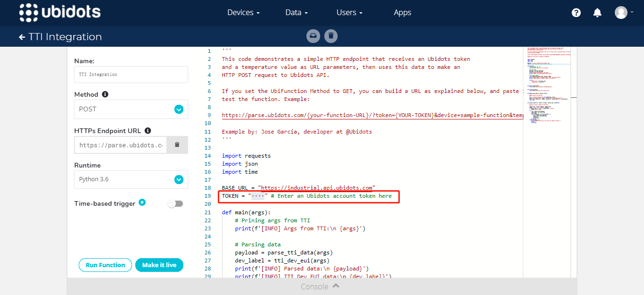The height and width of the screenshot is (295, 644).
Task: Go back using arrow beside TTI Integration
Action: (22, 37)
